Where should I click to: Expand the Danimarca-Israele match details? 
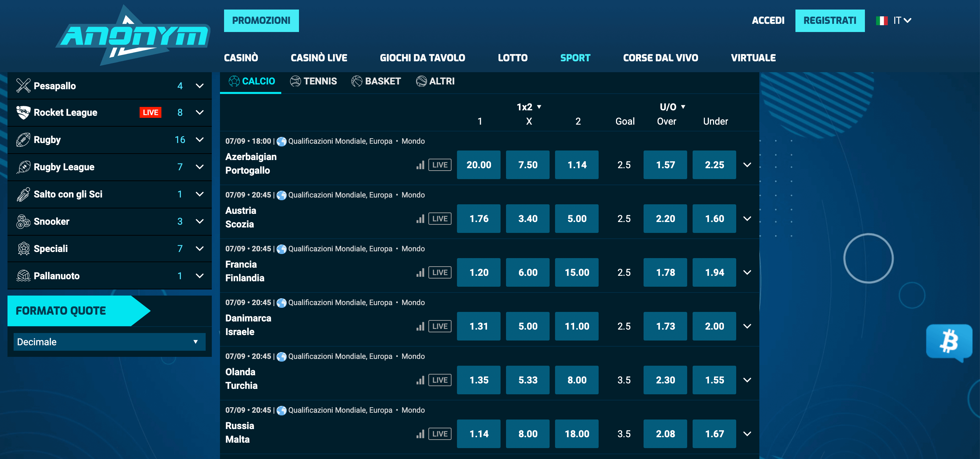tap(747, 326)
